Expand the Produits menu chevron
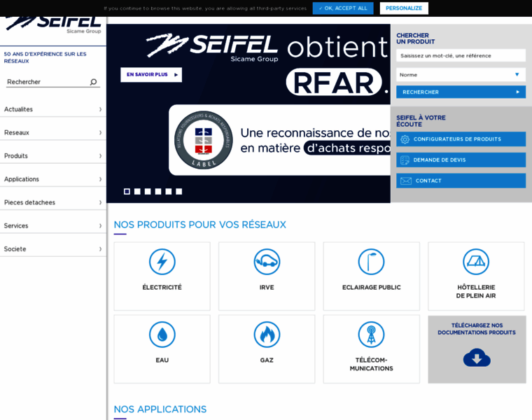Image resolution: width=532 pixels, height=420 pixels. click(100, 155)
